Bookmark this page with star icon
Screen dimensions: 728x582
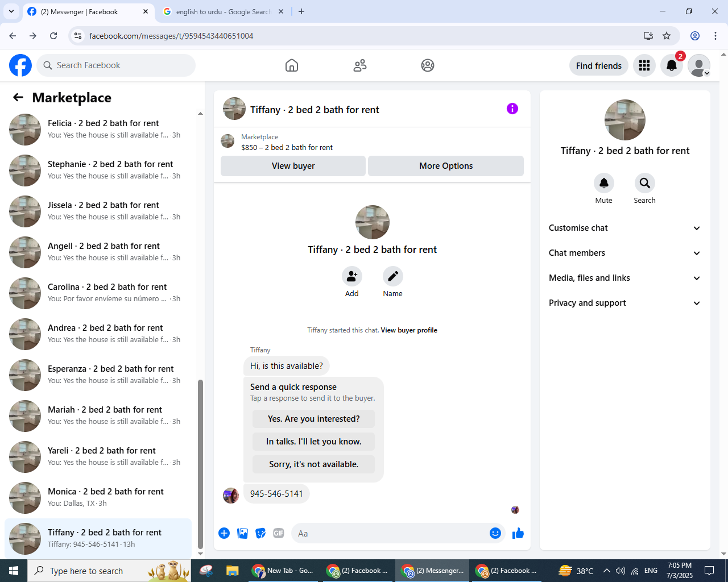(667, 36)
